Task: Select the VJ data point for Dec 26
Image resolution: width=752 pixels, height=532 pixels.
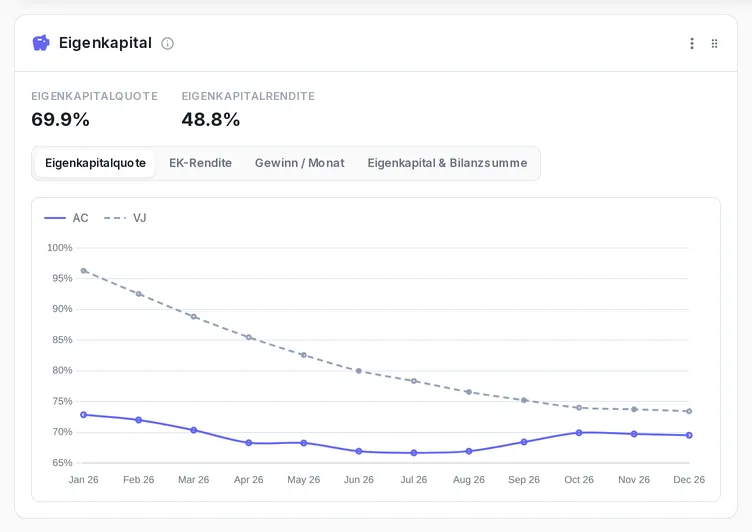Action: coord(689,411)
